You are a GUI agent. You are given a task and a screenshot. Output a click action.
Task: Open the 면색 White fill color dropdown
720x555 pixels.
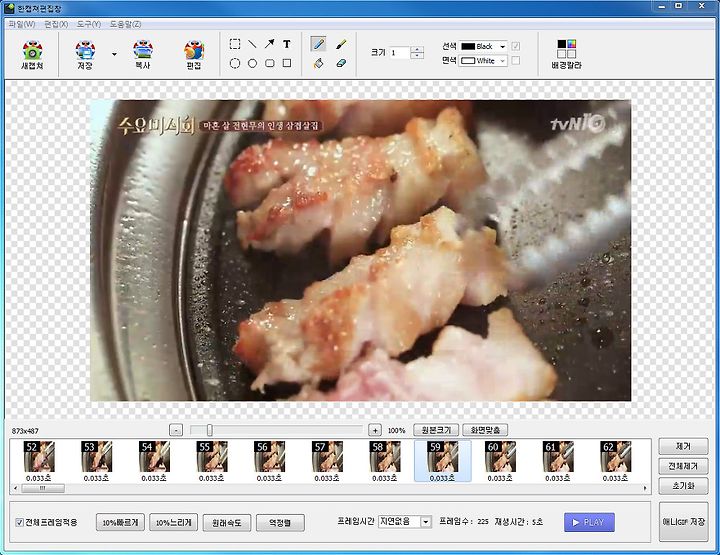click(x=483, y=61)
